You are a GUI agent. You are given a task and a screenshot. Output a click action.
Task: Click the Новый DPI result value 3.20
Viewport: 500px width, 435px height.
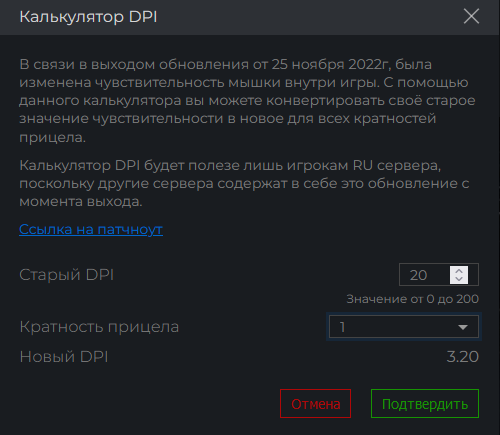[x=462, y=357]
